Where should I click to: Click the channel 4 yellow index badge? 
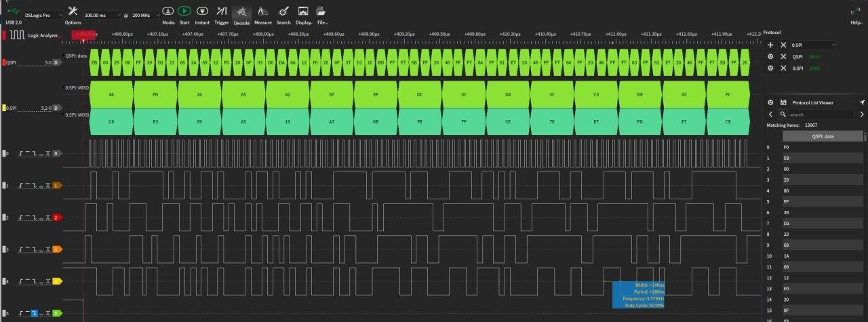(56, 281)
